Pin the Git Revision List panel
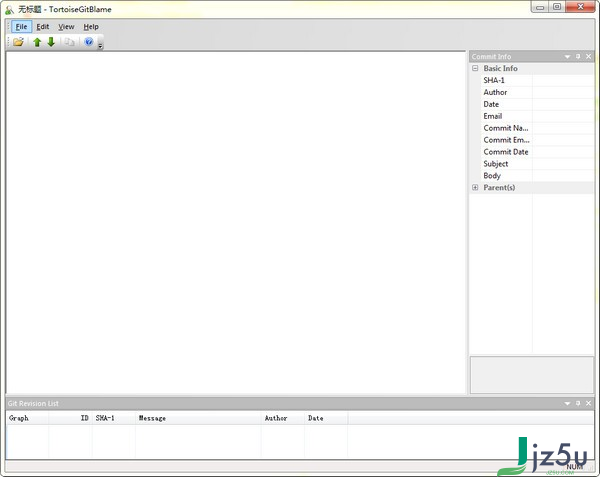The height and width of the screenshot is (477, 600). 578,403
